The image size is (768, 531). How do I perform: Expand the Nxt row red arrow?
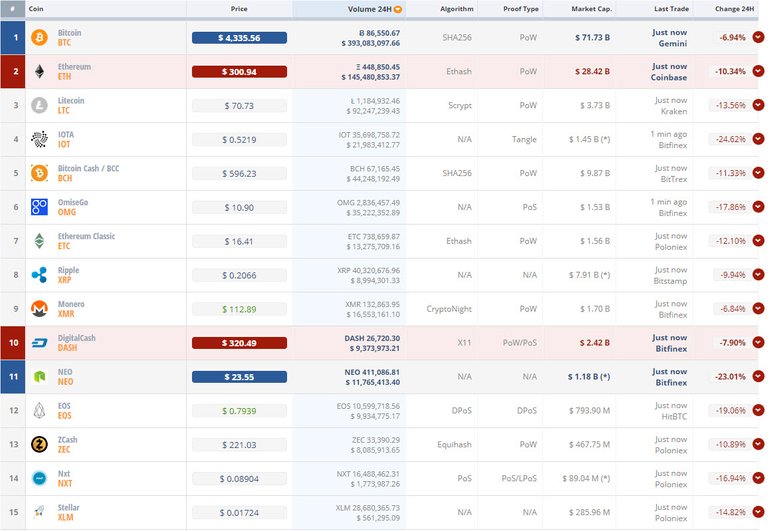(758, 478)
